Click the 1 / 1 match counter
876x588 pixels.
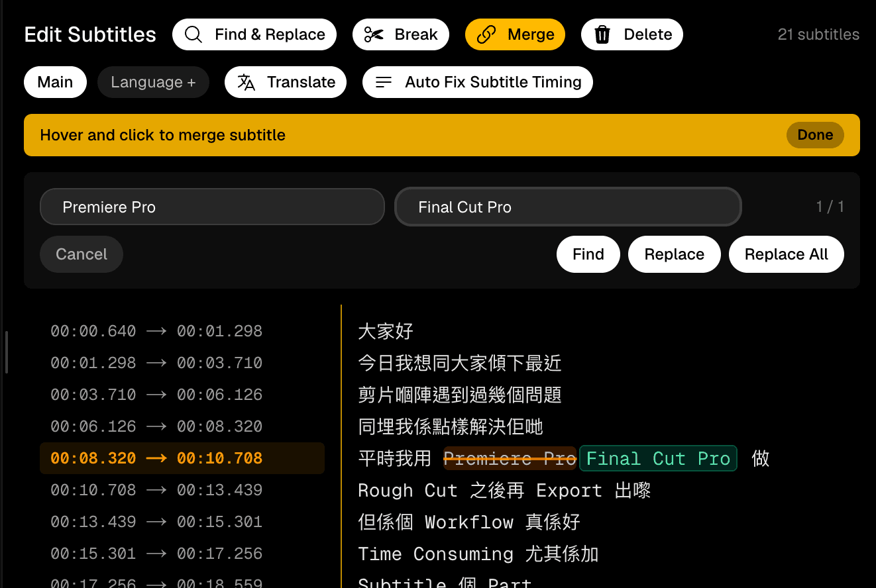pyautogui.click(x=830, y=207)
